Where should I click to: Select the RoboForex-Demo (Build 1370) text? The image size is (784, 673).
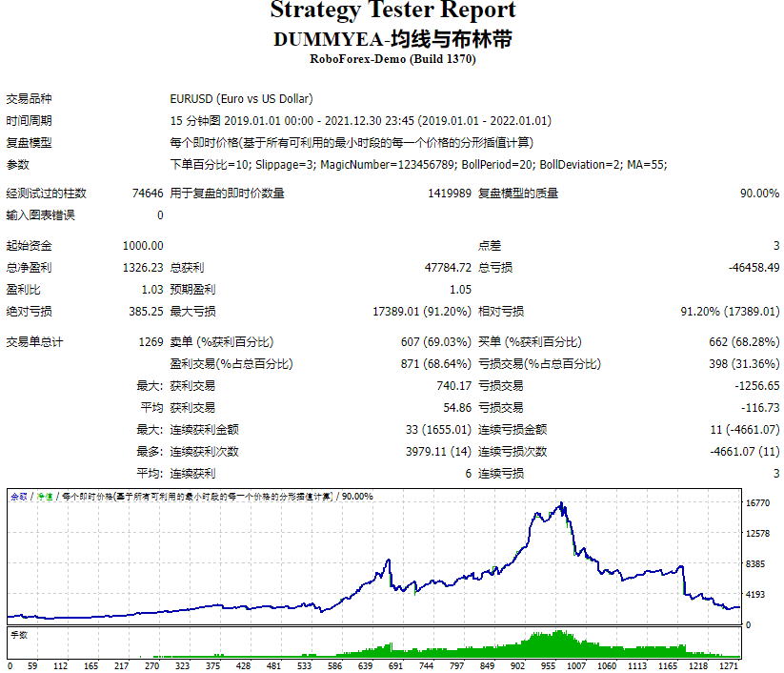pyautogui.click(x=392, y=59)
